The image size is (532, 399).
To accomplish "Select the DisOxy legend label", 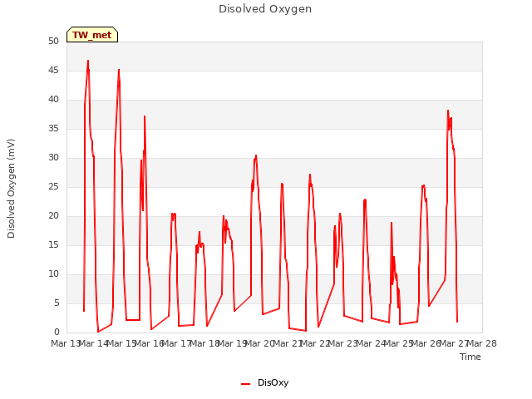I will tap(273, 382).
